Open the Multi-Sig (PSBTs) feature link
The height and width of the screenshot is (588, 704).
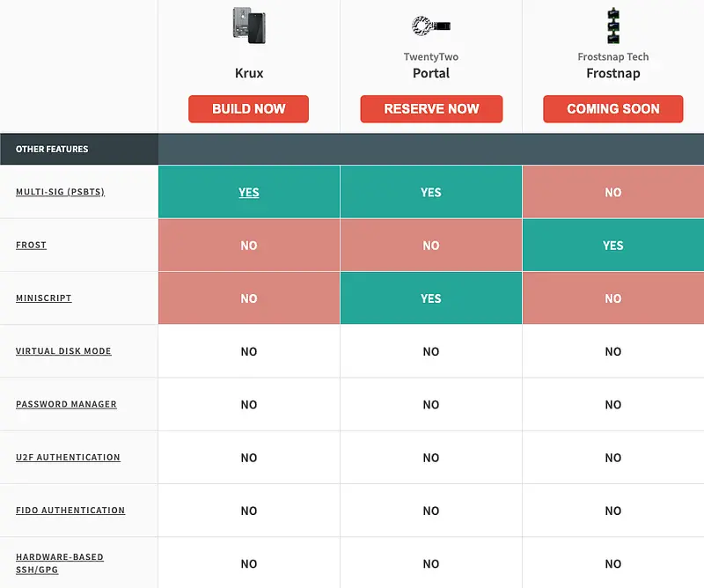click(x=60, y=192)
